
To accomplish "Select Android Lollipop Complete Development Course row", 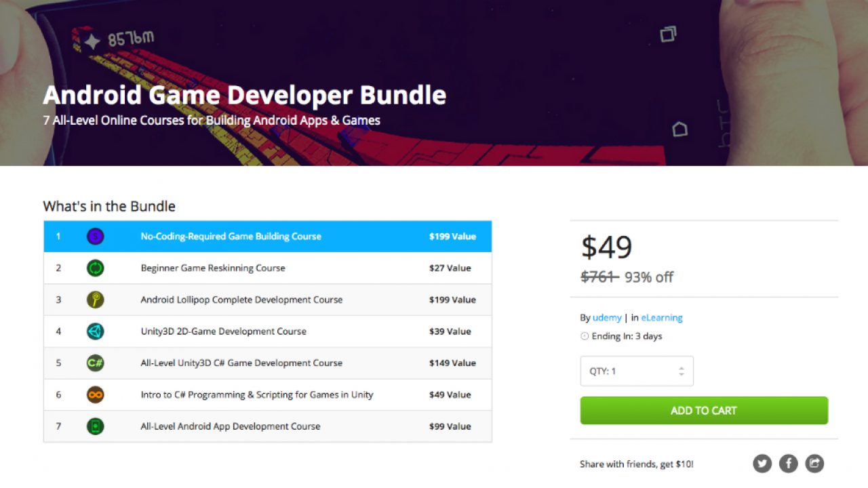I will pyautogui.click(x=241, y=300).
